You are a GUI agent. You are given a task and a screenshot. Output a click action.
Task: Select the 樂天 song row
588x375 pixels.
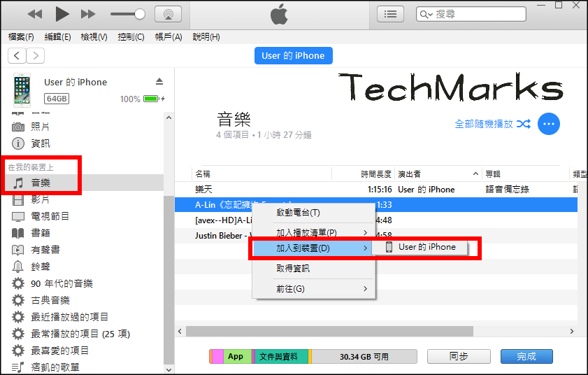tap(375, 190)
